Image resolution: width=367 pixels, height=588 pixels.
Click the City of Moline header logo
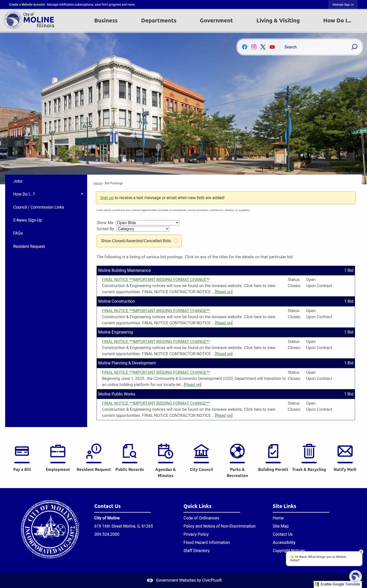coord(29,20)
